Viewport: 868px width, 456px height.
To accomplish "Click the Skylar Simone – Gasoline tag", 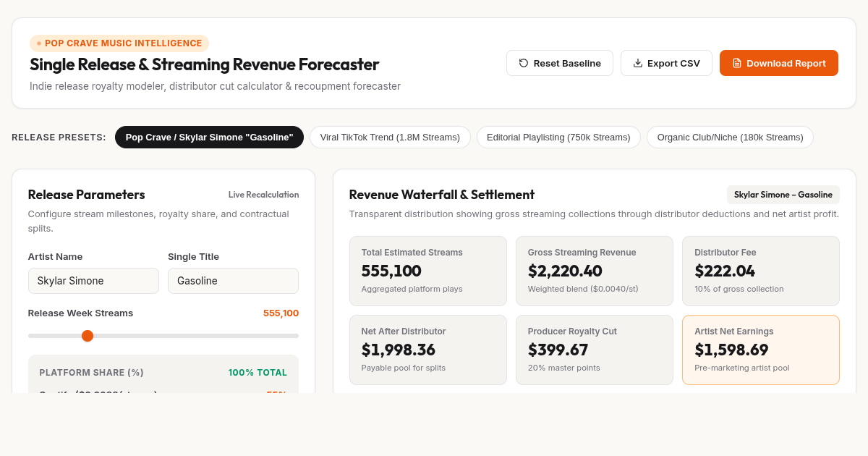I will coord(783,195).
